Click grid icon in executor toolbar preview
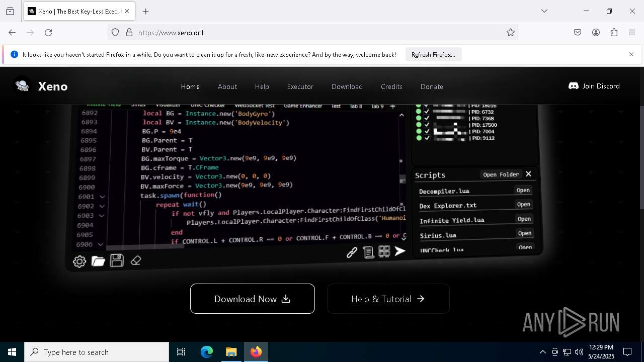This screenshot has width=644, height=362. (384, 251)
